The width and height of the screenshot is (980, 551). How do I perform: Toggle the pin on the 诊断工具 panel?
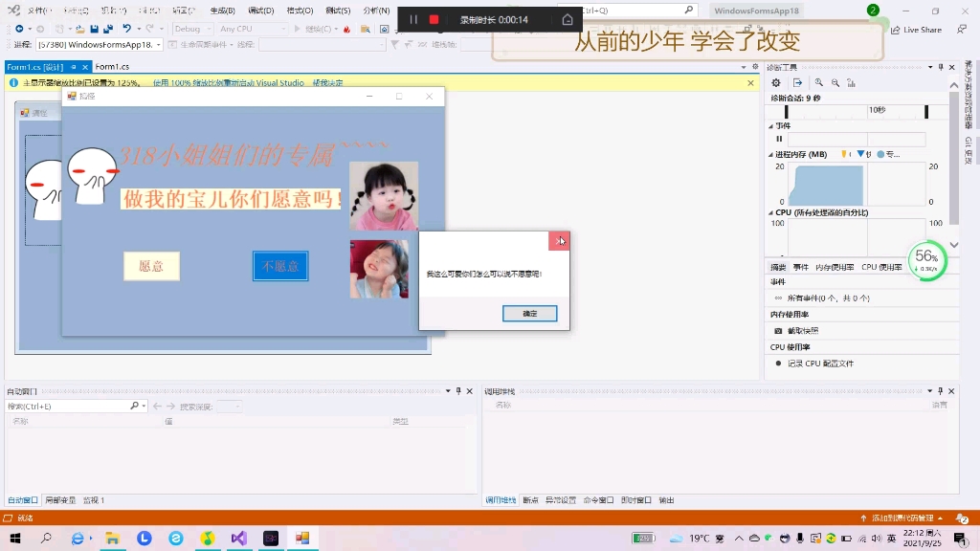942,67
